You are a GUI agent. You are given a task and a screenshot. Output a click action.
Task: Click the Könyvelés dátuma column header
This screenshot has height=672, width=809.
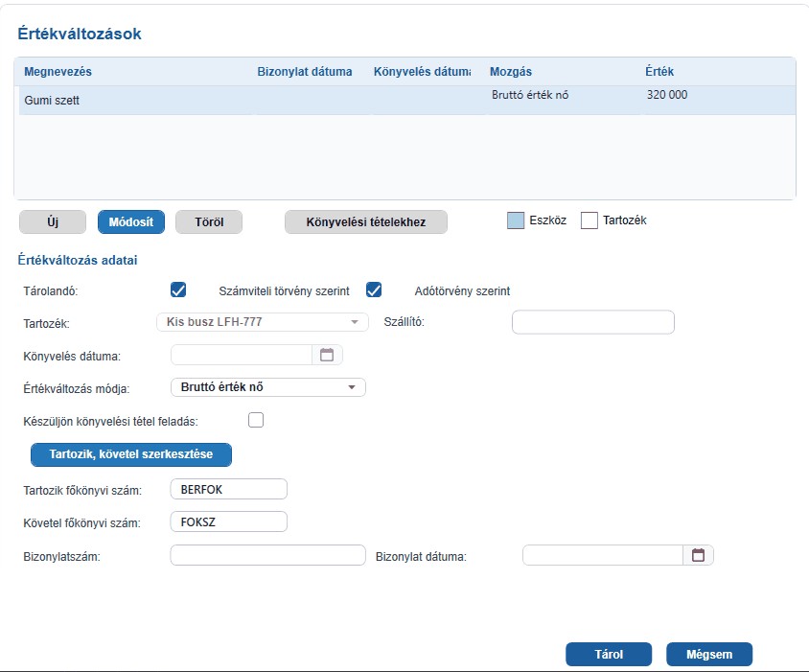pos(422,72)
